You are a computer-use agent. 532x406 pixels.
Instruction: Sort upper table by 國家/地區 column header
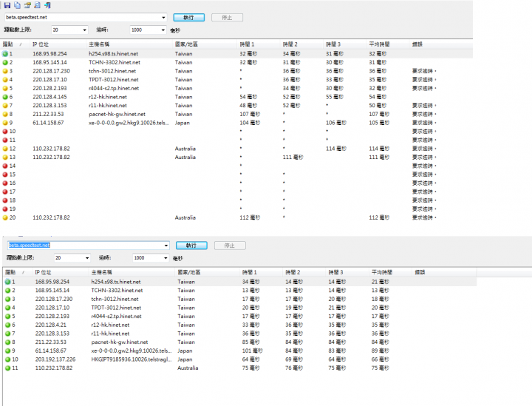tap(205, 44)
